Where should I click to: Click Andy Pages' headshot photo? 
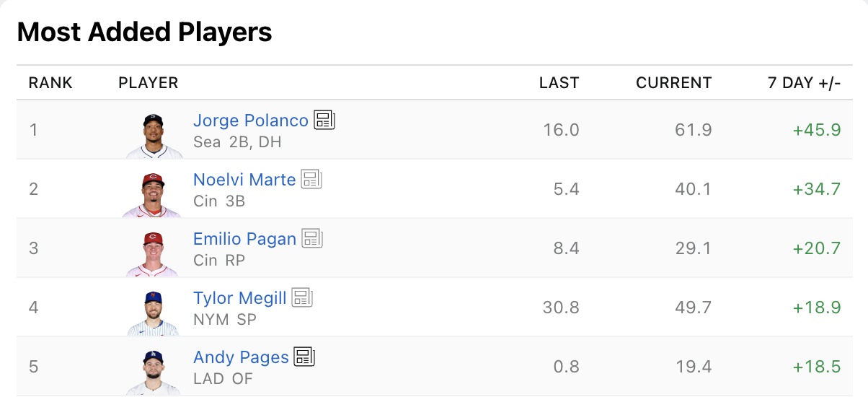tap(152, 372)
